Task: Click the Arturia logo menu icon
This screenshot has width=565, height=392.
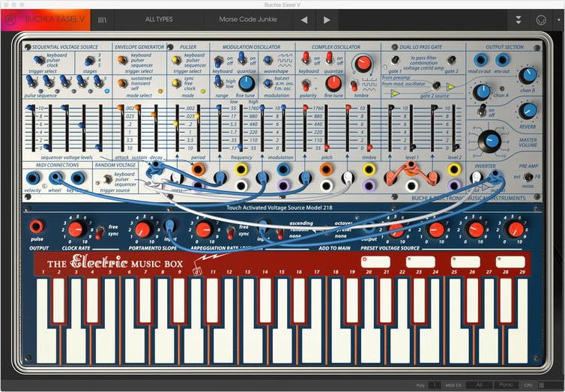Action: click(x=12, y=19)
